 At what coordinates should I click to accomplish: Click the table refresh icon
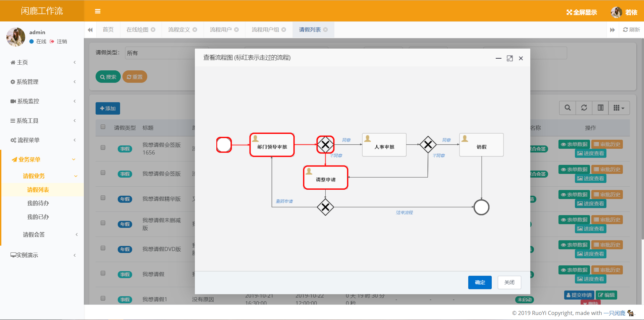click(584, 108)
